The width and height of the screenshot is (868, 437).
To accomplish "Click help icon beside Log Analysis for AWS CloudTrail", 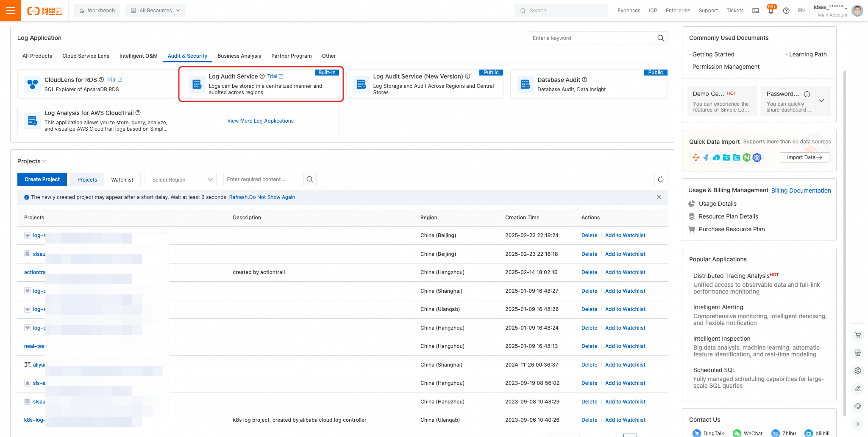I will click(x=138, y=113).
